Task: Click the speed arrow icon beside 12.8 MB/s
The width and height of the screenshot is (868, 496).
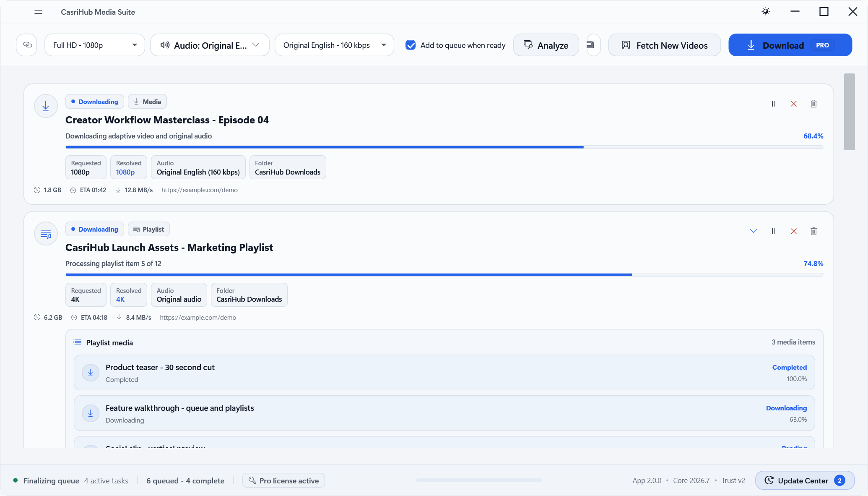Action: [118, 190]
